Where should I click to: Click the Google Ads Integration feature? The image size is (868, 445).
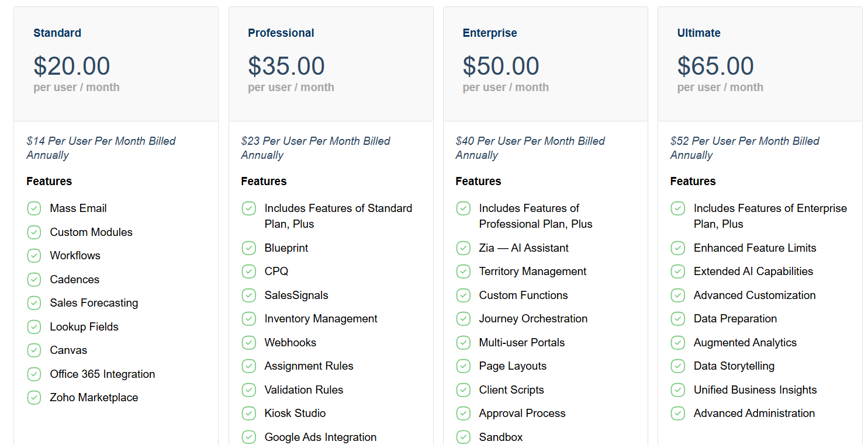[x=320, y=437]
